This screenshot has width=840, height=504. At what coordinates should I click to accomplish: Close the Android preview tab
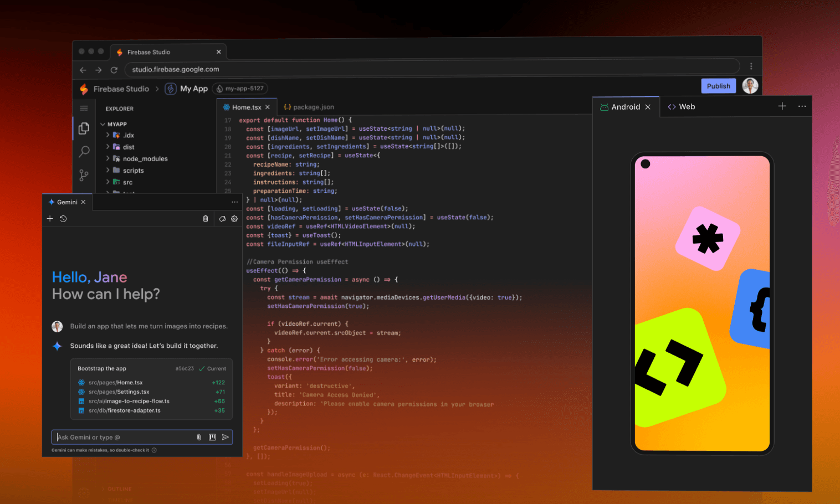pyautogui.click(x=648, y=107)
